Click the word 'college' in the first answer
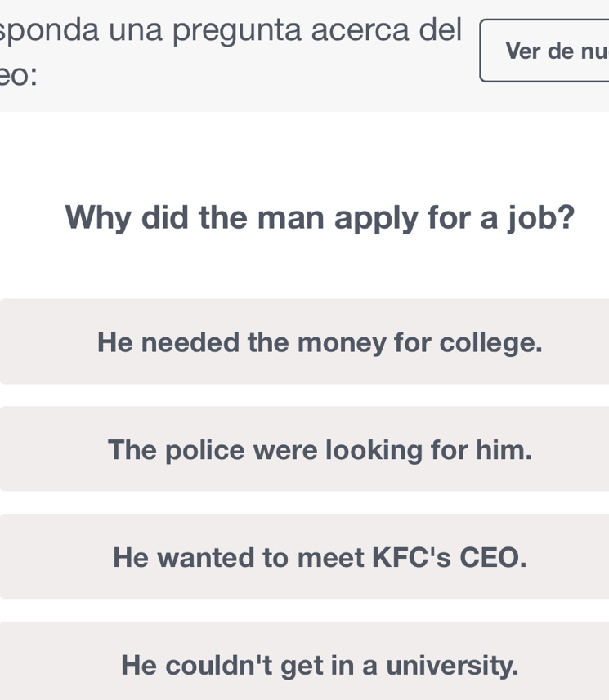Viewport: 609px width, 700px height. pos(490,342)
